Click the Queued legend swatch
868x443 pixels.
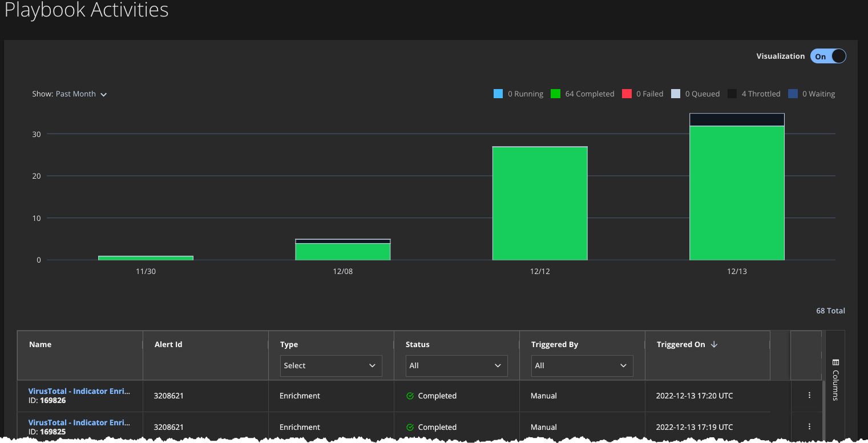(x=675, y=94)
